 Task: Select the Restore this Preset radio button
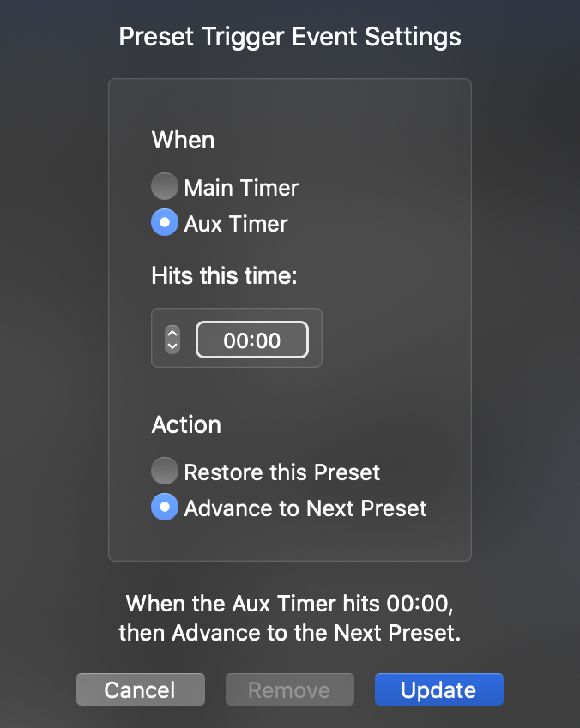164,472
